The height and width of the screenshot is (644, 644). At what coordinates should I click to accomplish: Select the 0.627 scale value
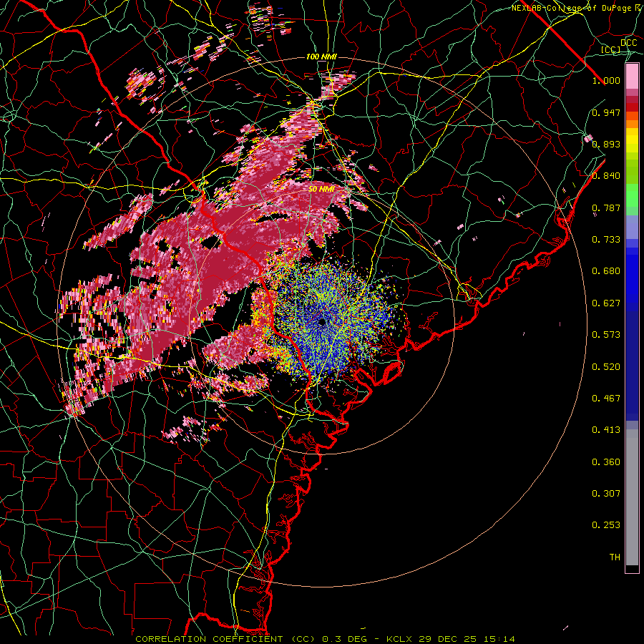pos(606,303)
